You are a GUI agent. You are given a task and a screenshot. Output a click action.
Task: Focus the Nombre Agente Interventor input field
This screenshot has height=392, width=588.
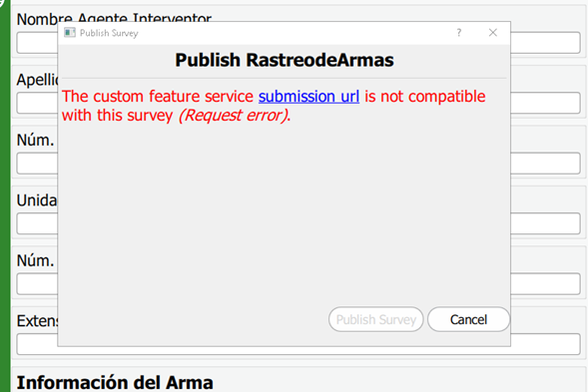pyautogui.click(x=298, y=43)
